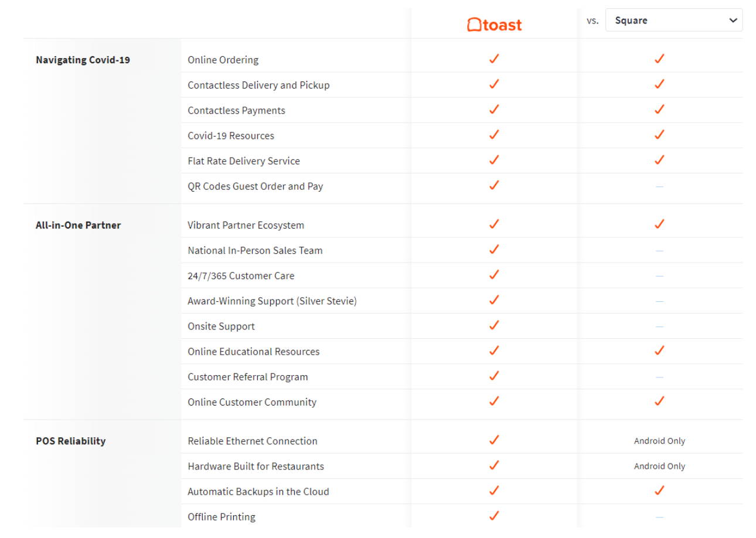
Task: Click Toast checkmark for Customer Referral Program
Action: point(494,375)
